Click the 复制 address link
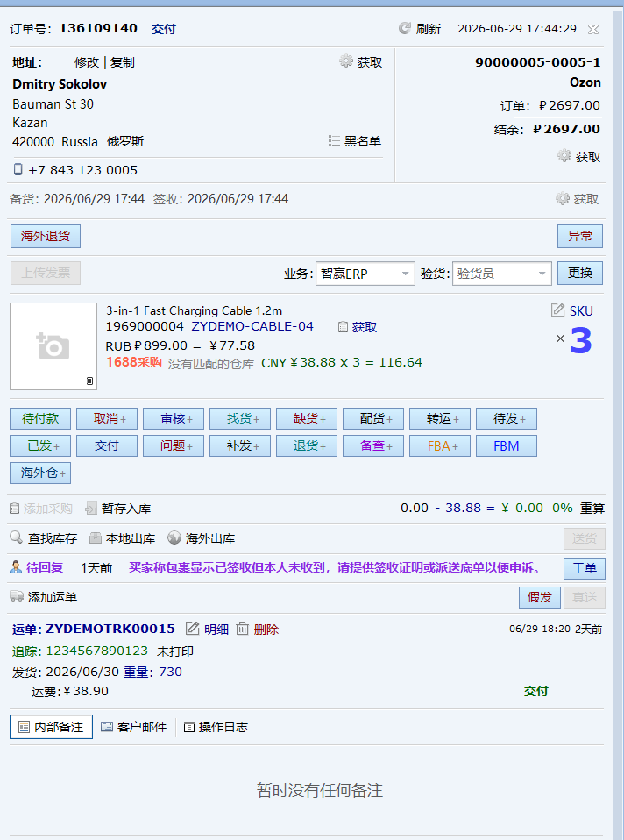This screenshot has width=624, height=840. point(122,62)
